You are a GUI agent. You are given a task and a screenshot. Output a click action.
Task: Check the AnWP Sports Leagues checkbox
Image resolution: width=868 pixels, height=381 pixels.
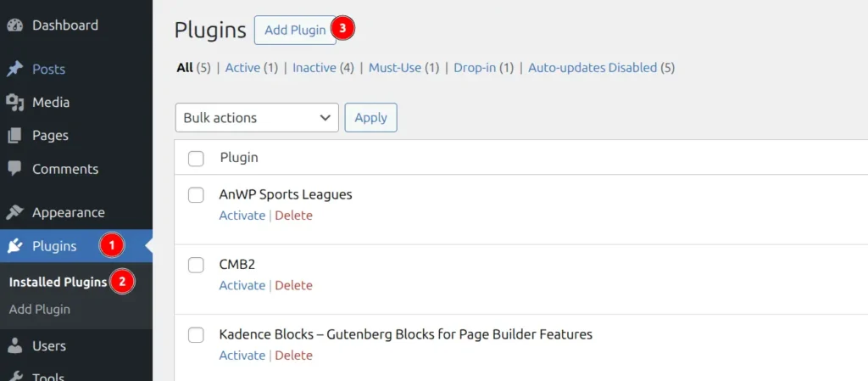pos(196,195)
